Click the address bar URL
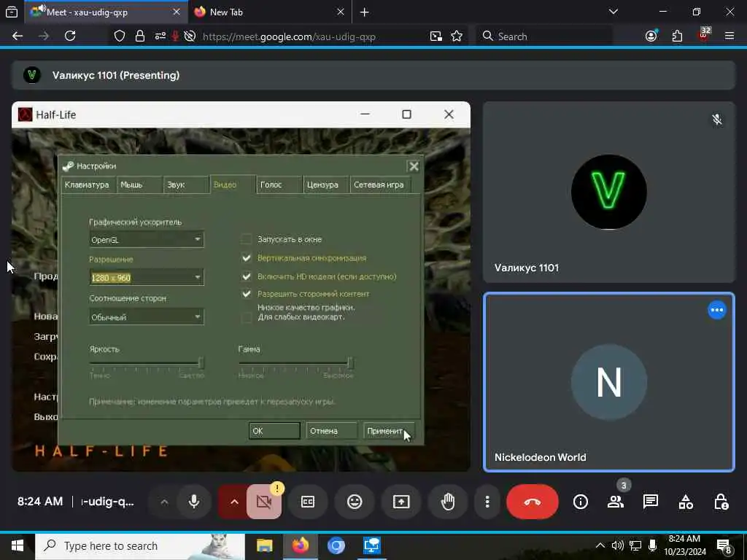Viewport: 747px width, 560px height. pos(289,36)
